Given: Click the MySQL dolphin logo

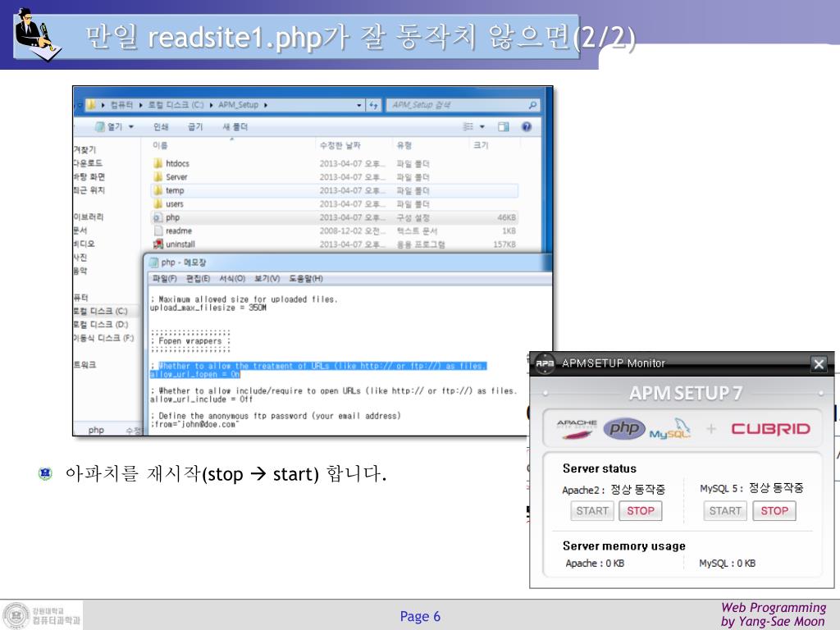Looking at the screenshot, I should (x=669, y=429).
